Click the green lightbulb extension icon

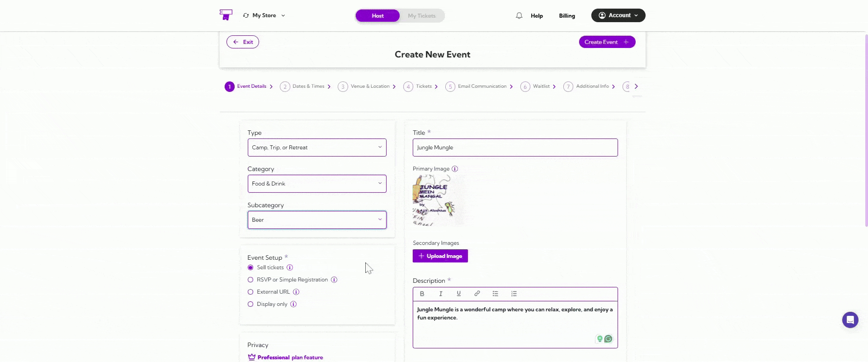[600, 339]
